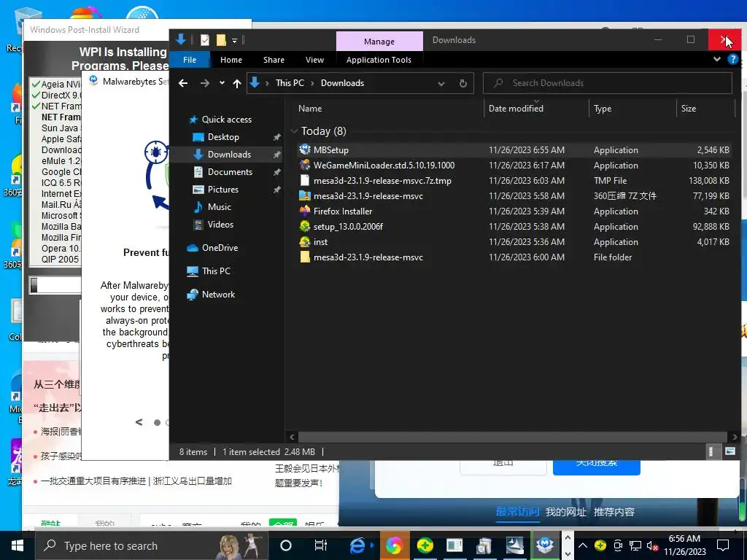
Task: Select This PC in the navigation pane
Action: [x=215, y=271]
